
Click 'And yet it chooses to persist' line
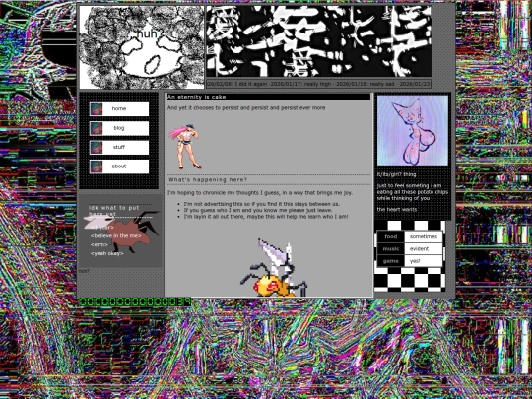(x=246, y=108)
